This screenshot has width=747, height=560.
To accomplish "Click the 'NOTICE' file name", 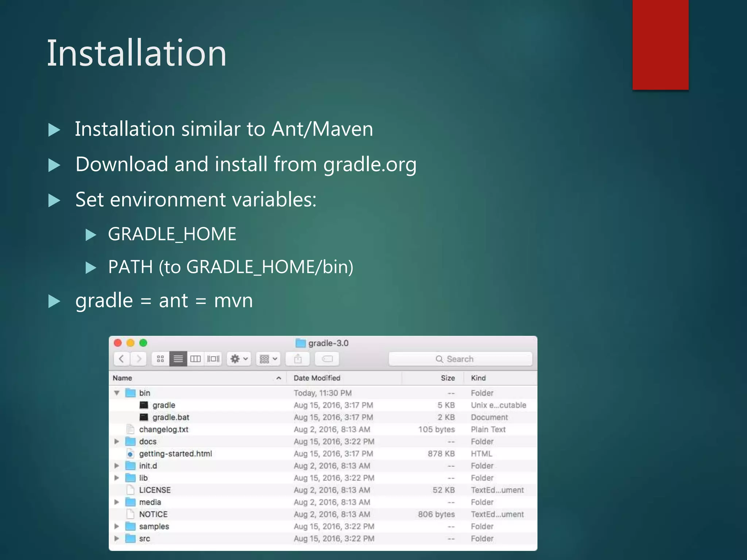I will pyautogui.click(x=153, y=514).
